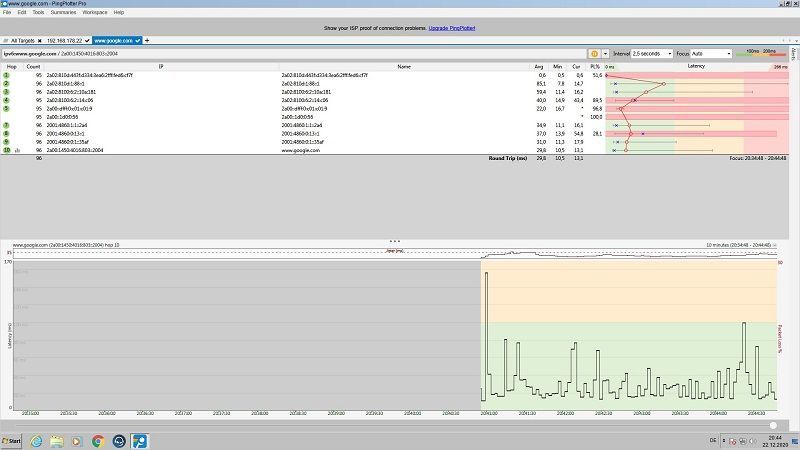Open the Alerts side panel tab
The image size is (800, 450).
pyautogui.click(x=794, y=54)
